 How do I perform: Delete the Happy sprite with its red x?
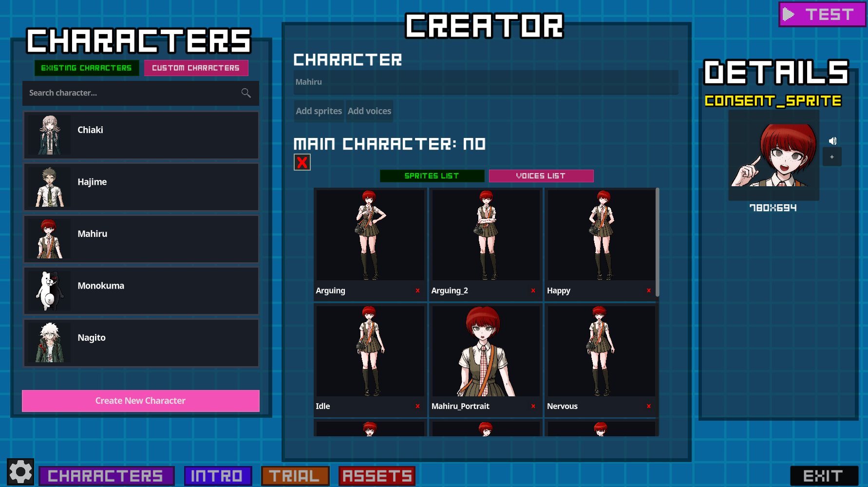pyautogui.click(x=648, y=291)
